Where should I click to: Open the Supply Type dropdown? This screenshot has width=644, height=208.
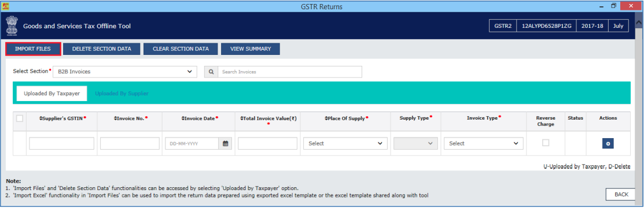(x=415, y=144)
